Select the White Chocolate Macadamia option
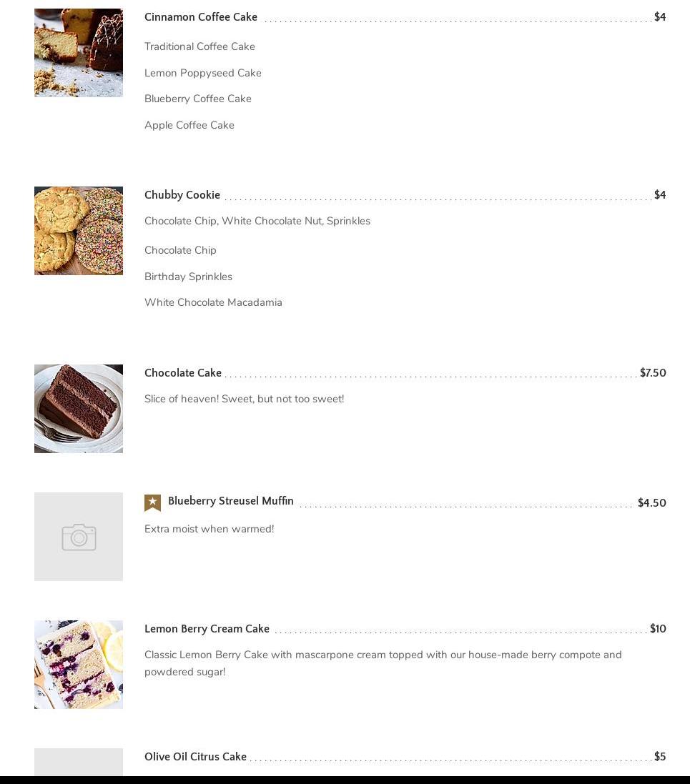The width and height of the screenshot is (690, 784). pos(213,302)
